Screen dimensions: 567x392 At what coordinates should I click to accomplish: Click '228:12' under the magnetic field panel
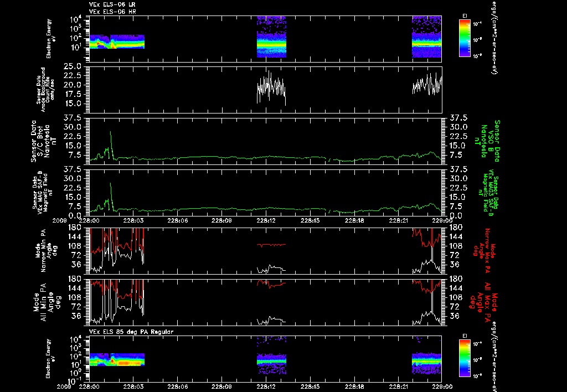click(x=266, y=220)
